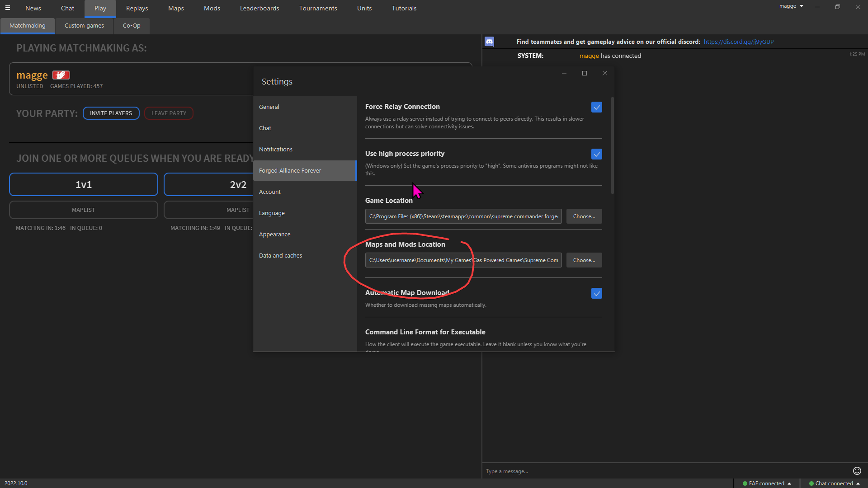This screenshot has width=868, height=488.
Task: Open Notifications settings category
Action: [305, 150]
